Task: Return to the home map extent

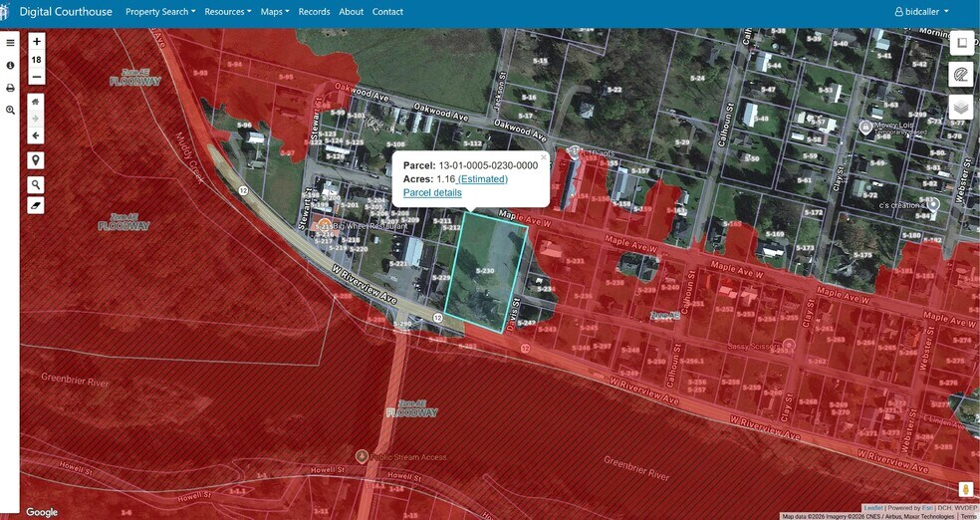Action: pos(36,102)
